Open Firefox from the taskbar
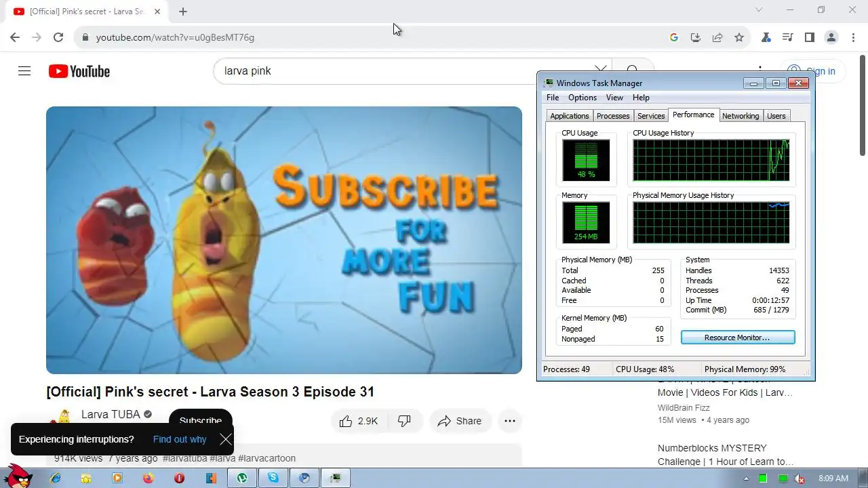 coord(149,478)
